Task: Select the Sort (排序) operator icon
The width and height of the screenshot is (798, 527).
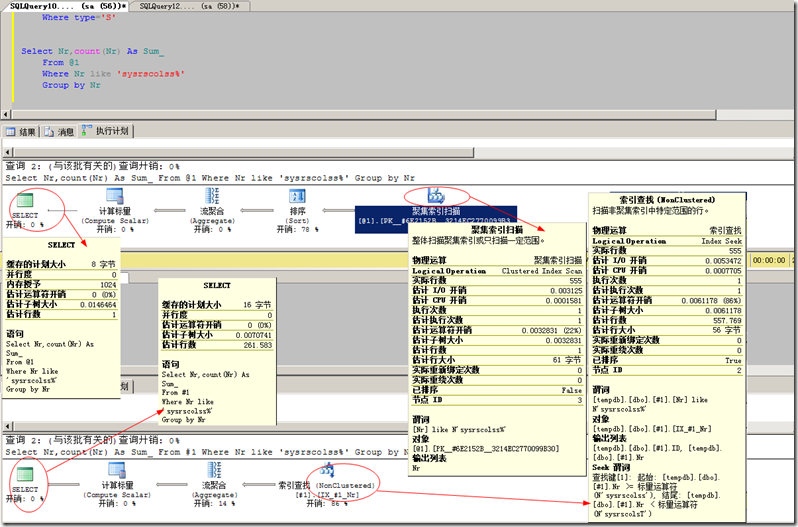Action: [x=296, y=196]
